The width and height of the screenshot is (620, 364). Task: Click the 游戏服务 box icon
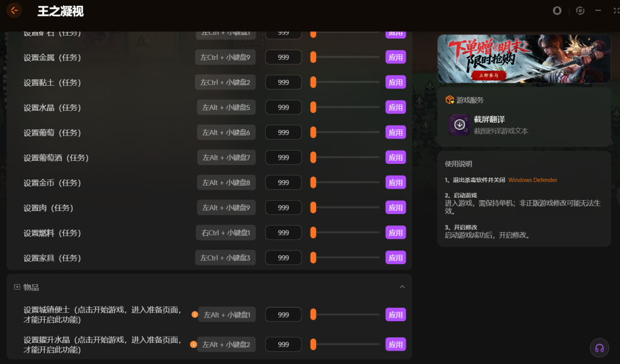[x=450, y=100]
